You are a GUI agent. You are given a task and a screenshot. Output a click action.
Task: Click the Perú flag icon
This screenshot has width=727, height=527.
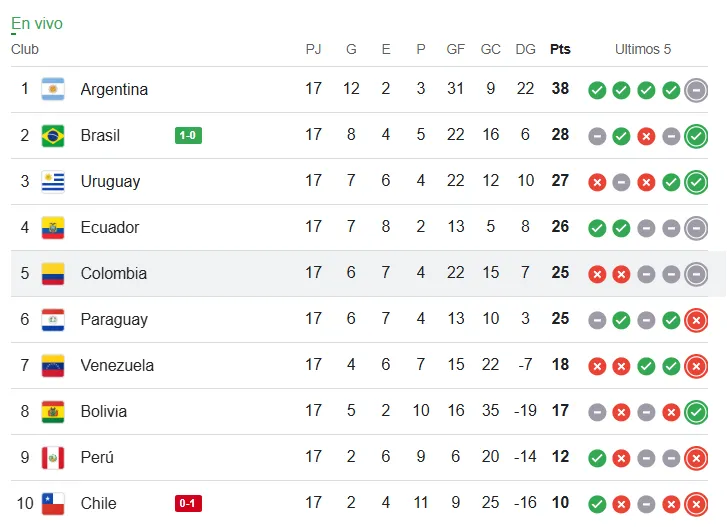53,457
